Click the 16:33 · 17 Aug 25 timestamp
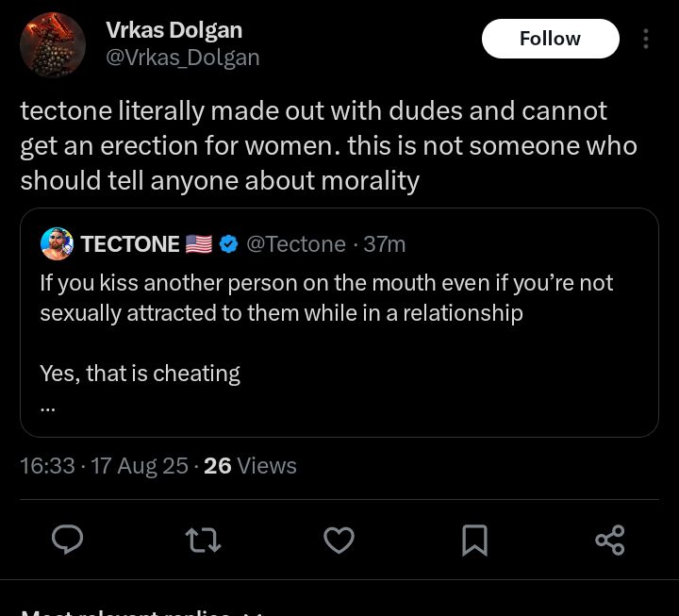This screenshot has height=616, width=679. (x=104, y=466)
